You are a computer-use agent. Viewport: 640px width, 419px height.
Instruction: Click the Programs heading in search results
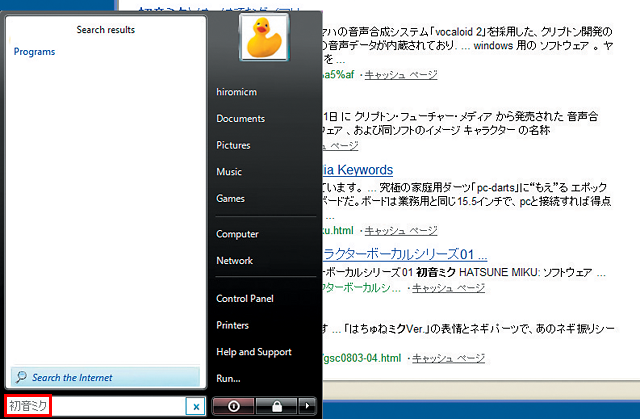[34, 52]
